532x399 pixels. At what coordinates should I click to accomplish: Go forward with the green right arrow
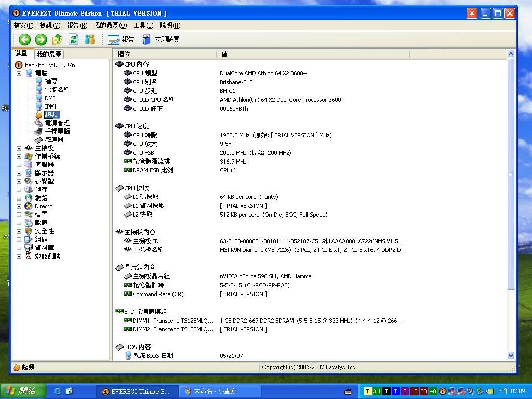[41, 39]
